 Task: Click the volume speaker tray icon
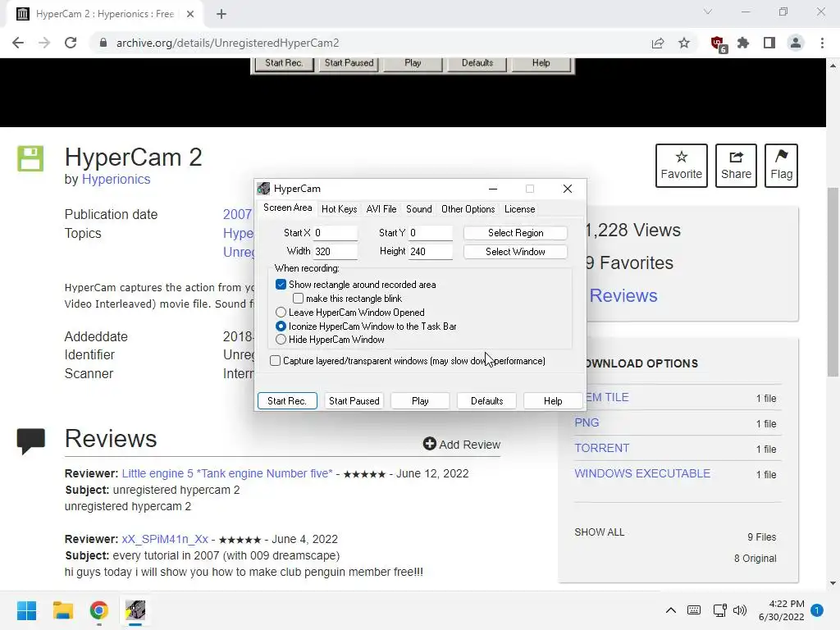pyautogui.click(x=740, y=610)
